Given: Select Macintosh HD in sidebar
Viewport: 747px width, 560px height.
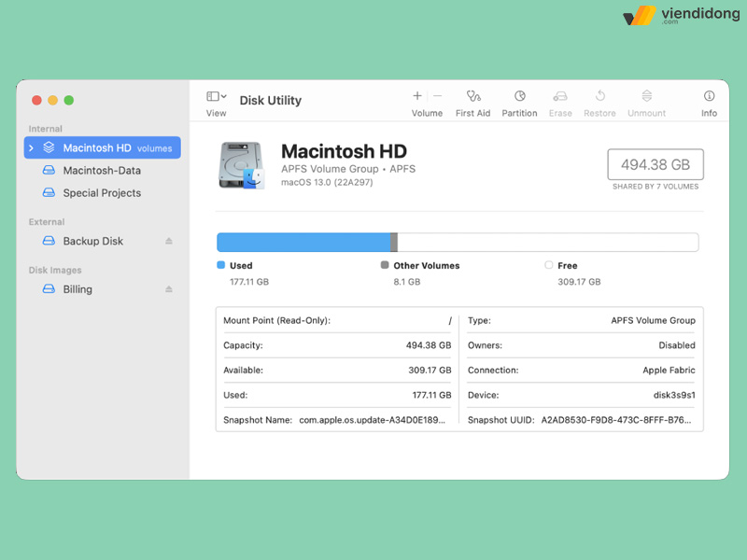Looking at the screenshot, I should 97,147.
